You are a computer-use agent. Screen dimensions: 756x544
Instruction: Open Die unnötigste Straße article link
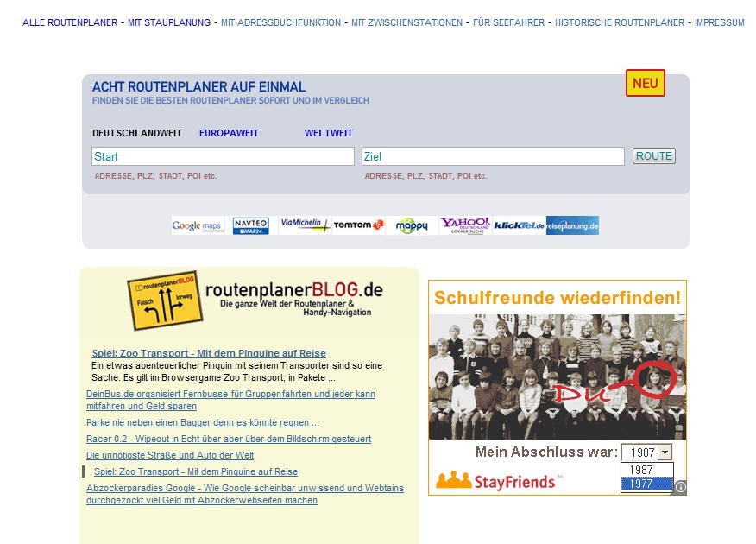(x=170, y=455)
